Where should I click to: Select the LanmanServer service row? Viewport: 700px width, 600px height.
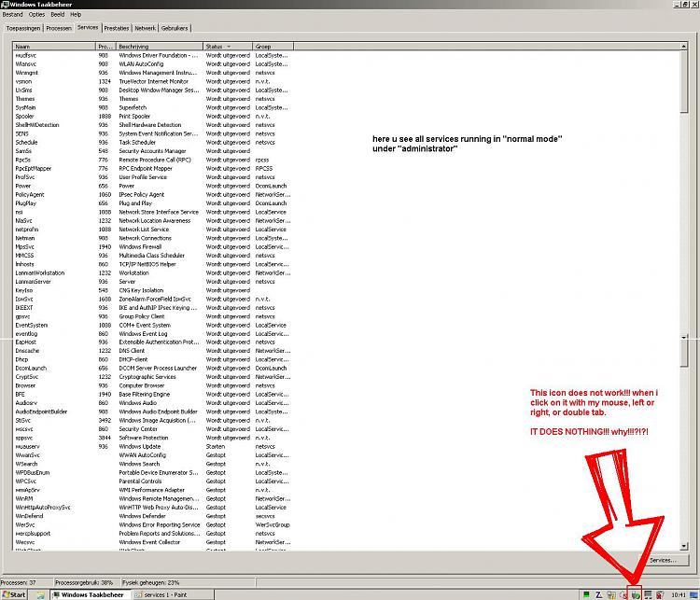pos(153,282)
